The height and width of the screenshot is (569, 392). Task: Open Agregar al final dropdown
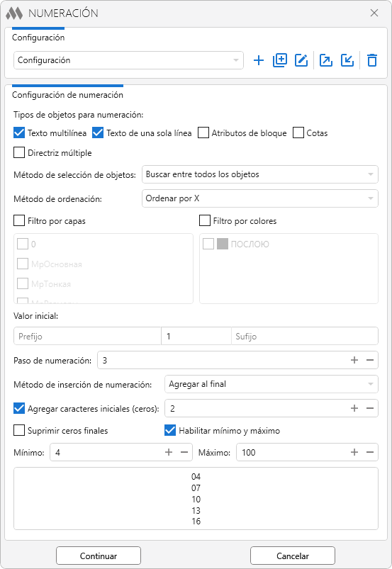(x=271, y=384)
